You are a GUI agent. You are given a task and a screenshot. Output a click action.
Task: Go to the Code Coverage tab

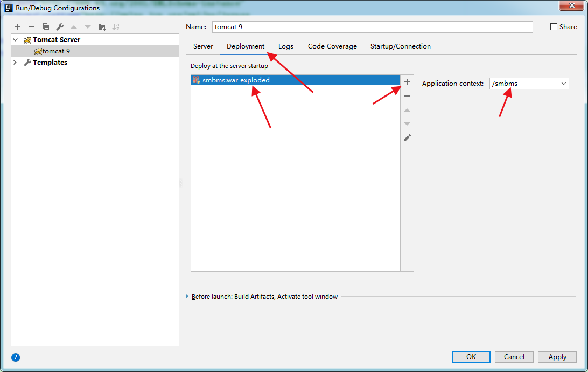click(332, 46)
